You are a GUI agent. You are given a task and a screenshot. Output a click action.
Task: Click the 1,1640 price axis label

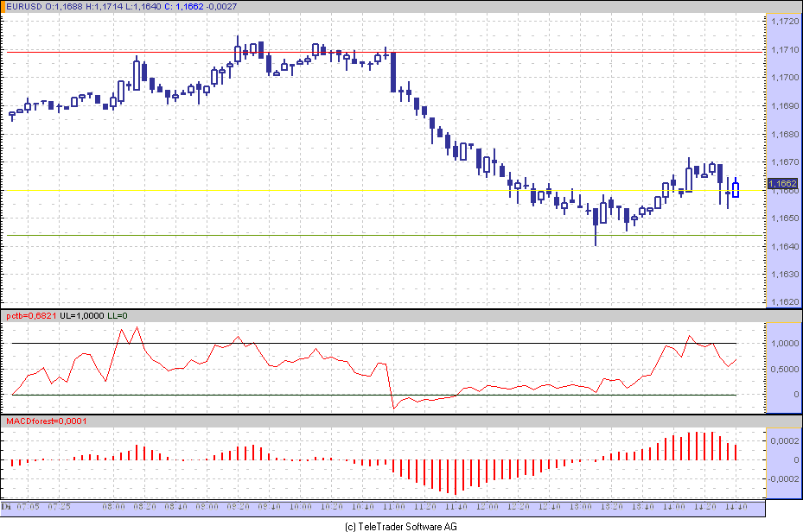click(x=785, y=246)
